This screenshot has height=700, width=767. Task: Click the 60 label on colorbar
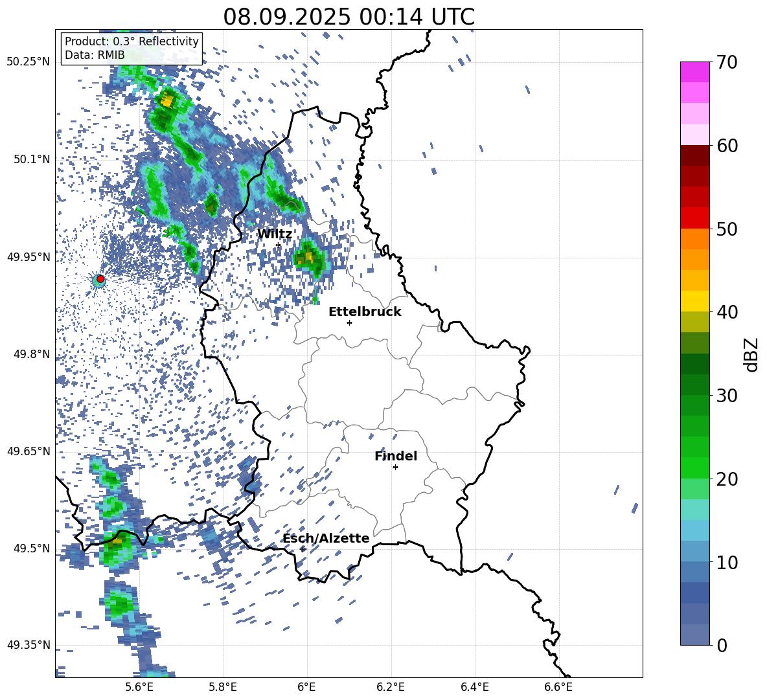[x=726, y=146]
